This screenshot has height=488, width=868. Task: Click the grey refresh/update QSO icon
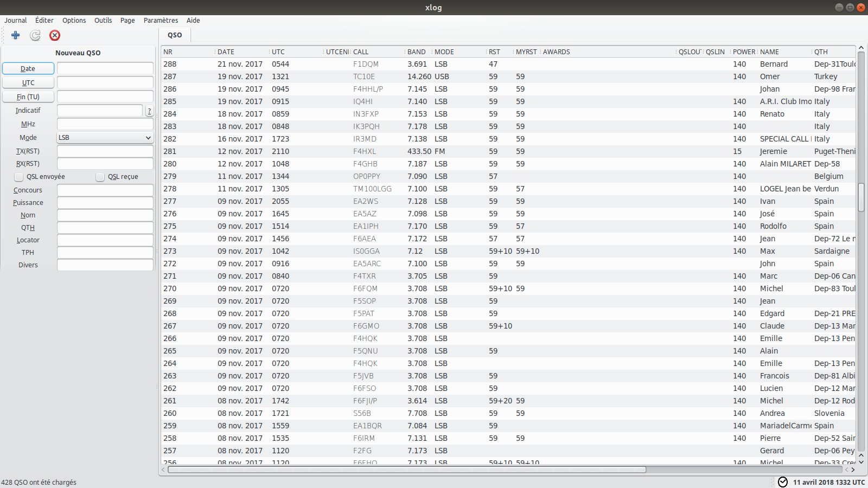(x=35, y=35)
